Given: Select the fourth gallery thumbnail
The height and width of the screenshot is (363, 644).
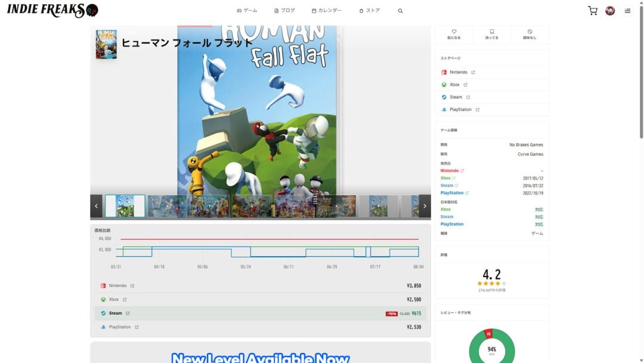Looking at the screenshot, I should (252, 206).
